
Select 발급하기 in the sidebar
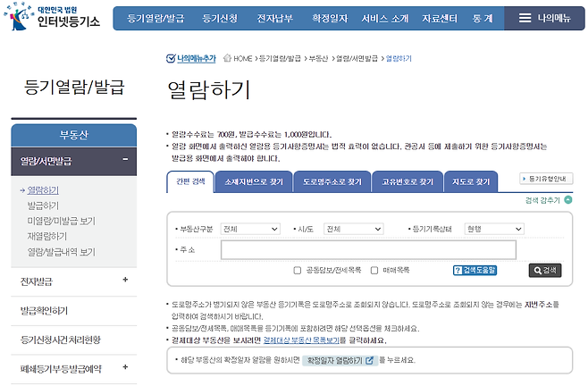[x=43, y=206]
